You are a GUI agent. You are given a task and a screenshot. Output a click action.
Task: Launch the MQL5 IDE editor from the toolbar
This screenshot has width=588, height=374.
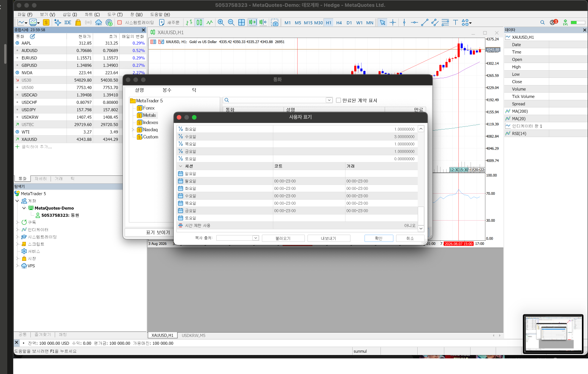pyautogui.click(x=68, y=22)
